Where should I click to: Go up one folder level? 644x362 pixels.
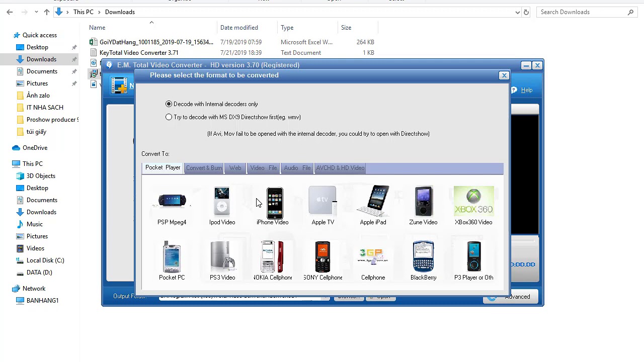click(x=47, y=12)
